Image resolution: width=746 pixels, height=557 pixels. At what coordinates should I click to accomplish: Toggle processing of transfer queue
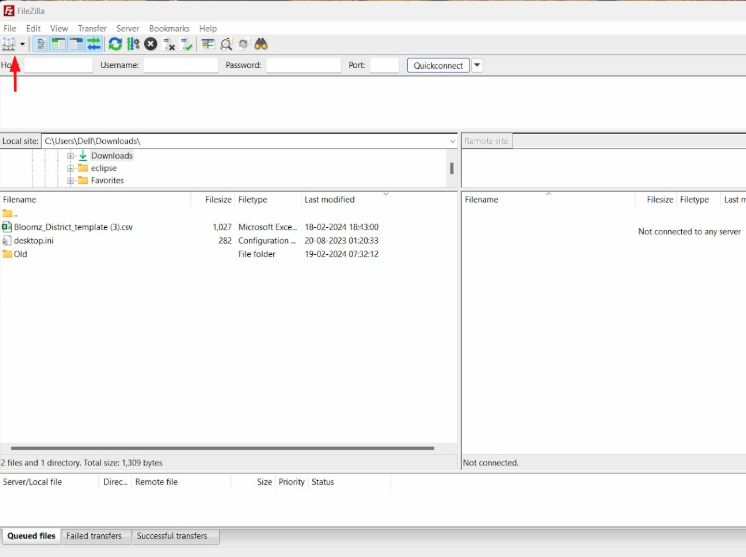pyautogui.click(x=133, y=45)
